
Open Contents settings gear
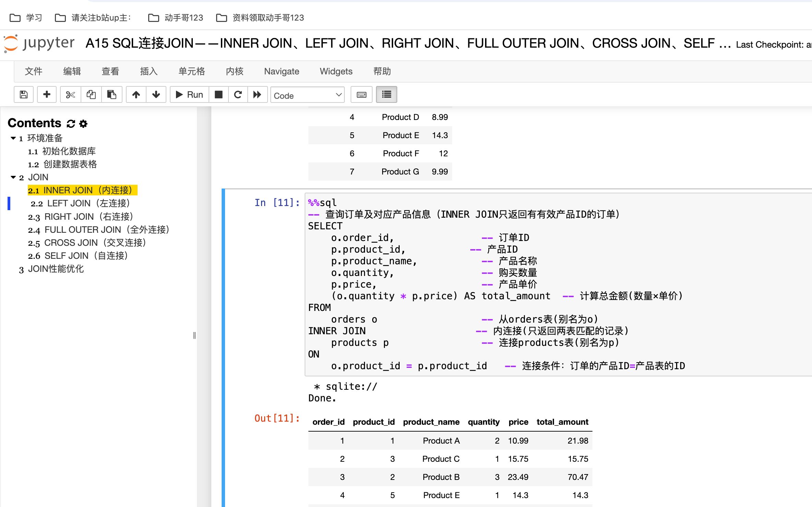83,124
